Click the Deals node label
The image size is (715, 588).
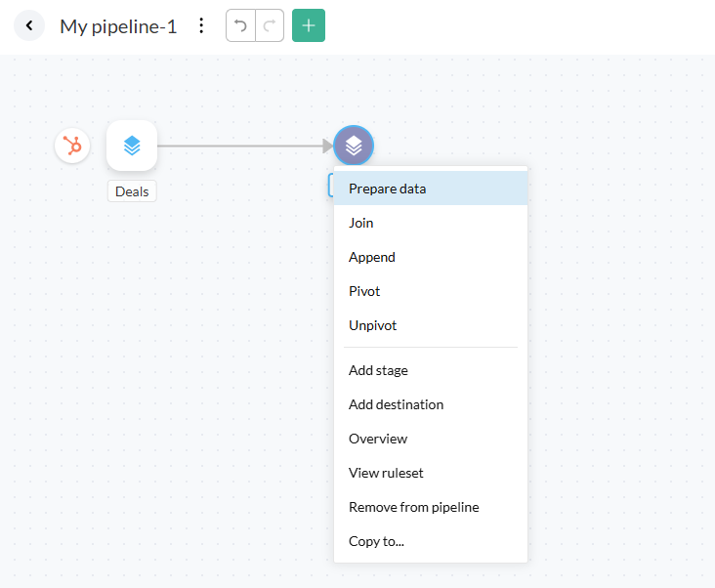[x=132, y=191]
